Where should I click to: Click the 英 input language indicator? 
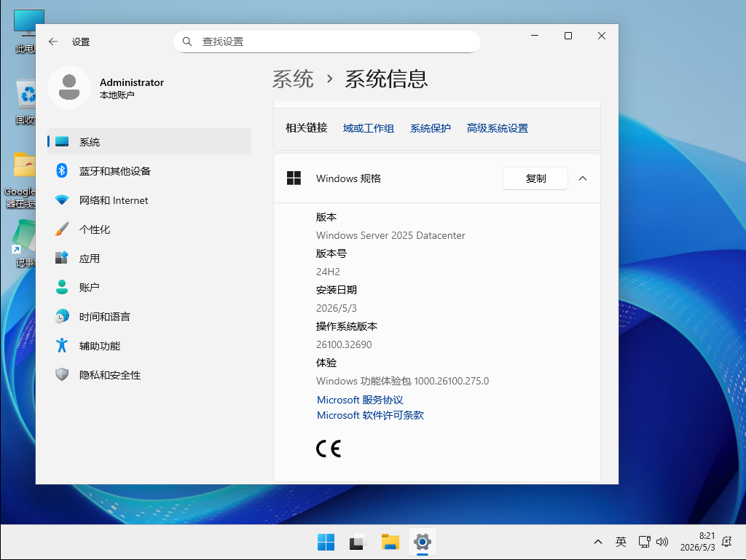(621, 542)
